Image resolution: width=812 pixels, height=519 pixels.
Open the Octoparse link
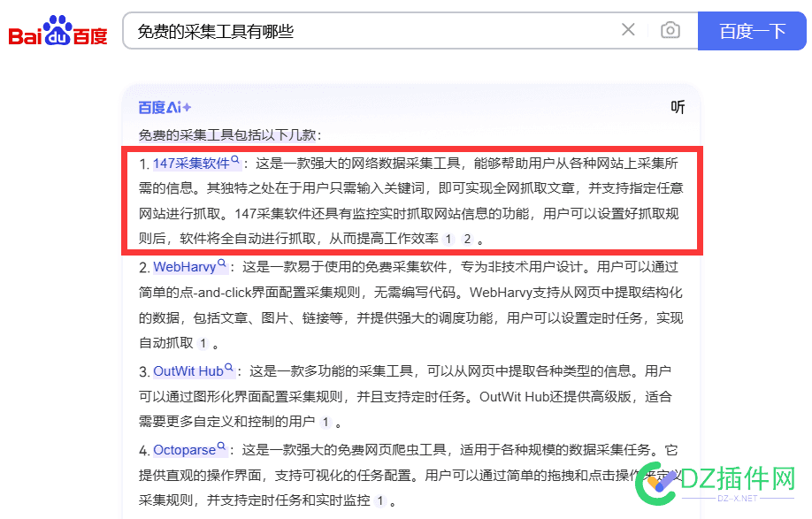184,450
